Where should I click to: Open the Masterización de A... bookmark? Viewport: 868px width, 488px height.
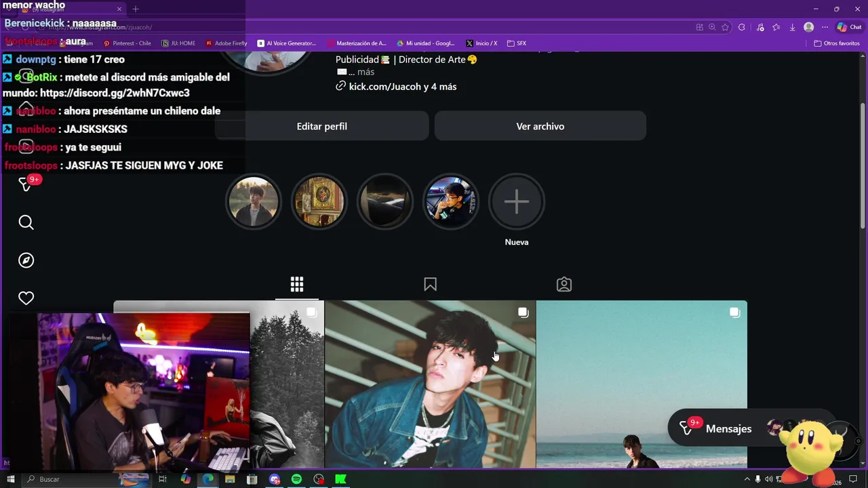coord(356,43)
